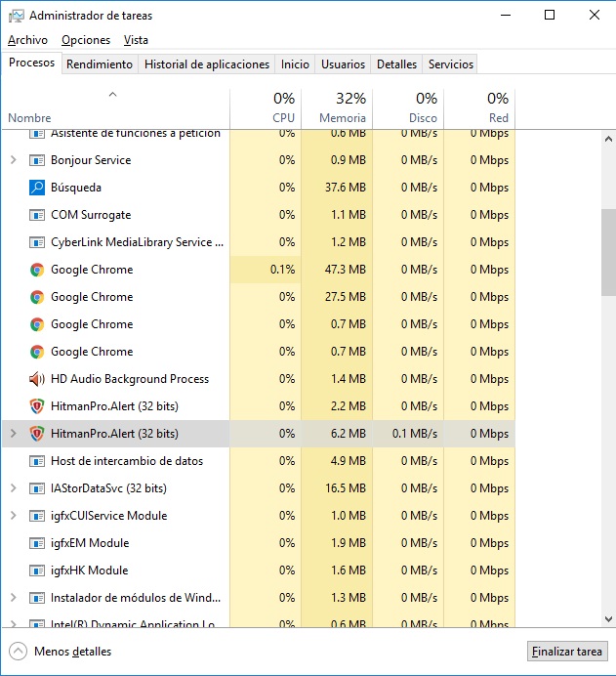Select the Procesos tab

[x=32, y=63]
